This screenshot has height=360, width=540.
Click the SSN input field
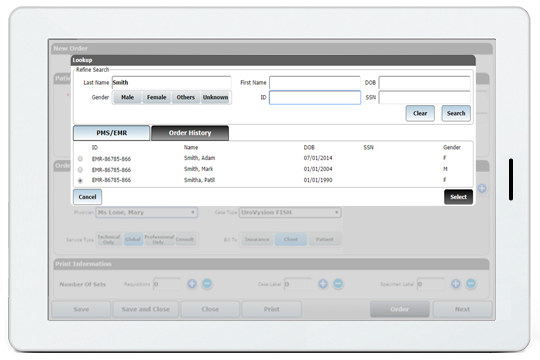coord(425,97)
